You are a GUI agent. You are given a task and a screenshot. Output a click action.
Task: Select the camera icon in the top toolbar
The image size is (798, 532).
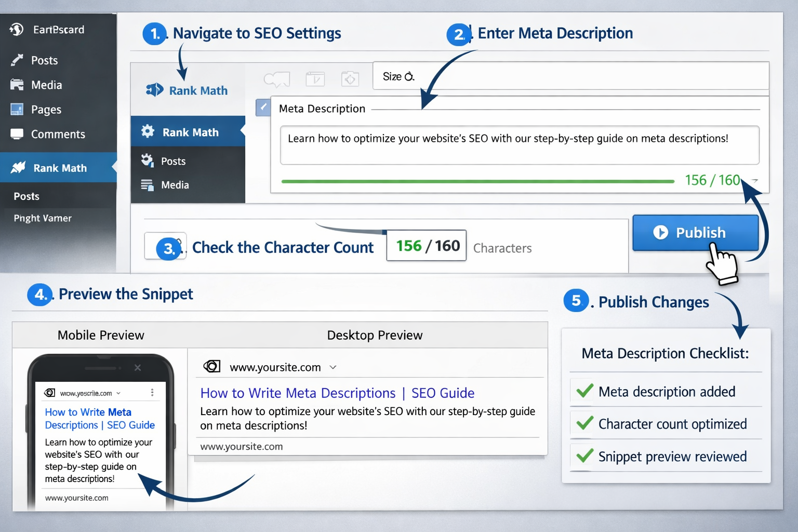coord(350,79)
